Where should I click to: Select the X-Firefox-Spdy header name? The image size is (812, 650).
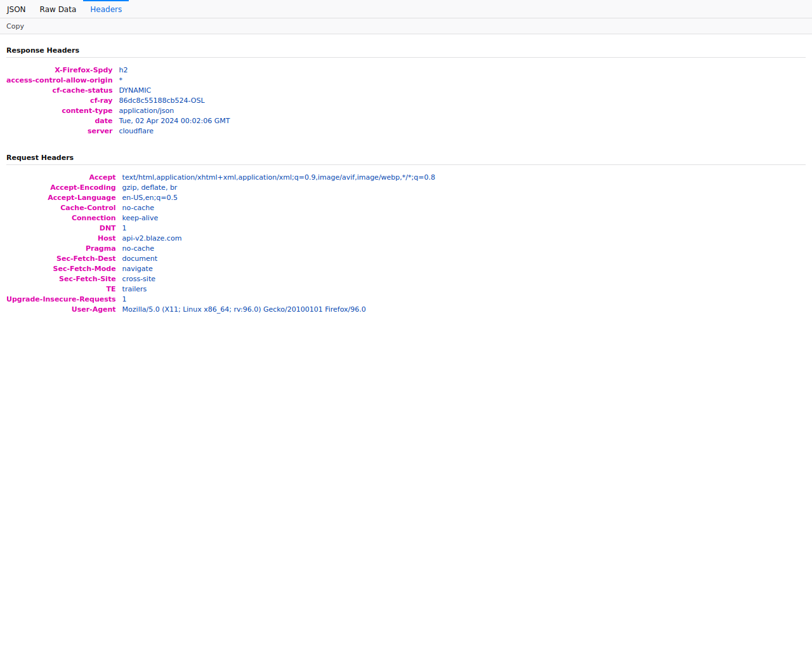83,70
